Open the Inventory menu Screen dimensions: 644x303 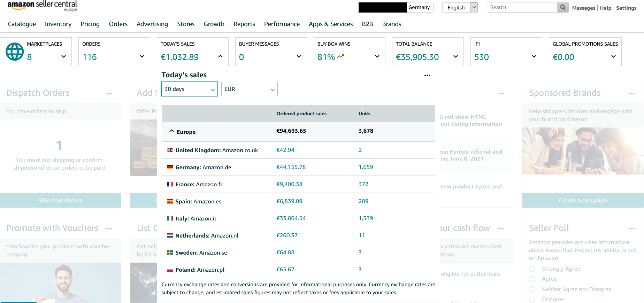pos(58,24)
